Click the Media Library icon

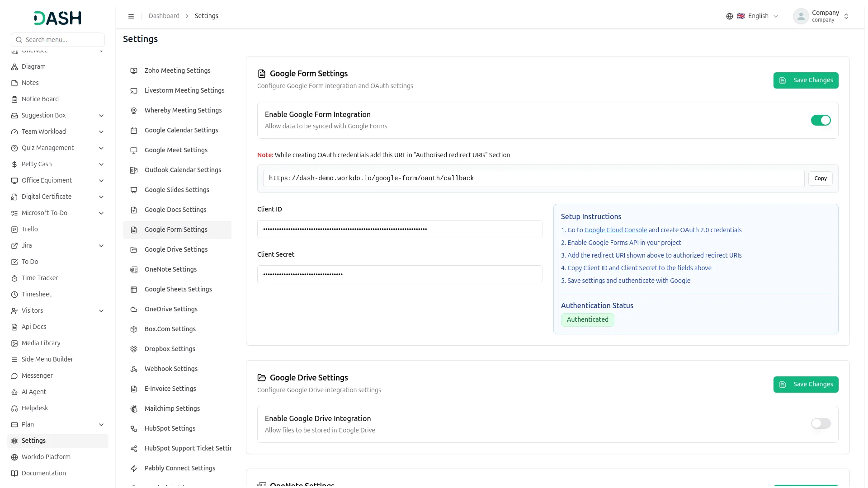point(14,343)
